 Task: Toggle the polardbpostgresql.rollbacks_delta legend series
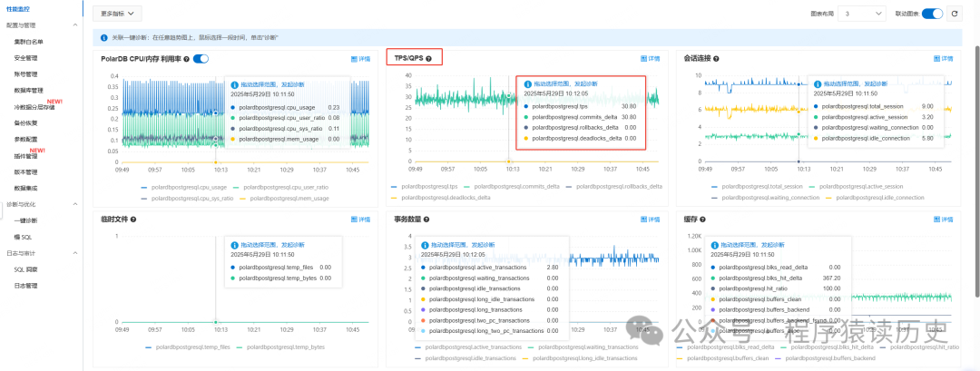(x=613, y=186)
